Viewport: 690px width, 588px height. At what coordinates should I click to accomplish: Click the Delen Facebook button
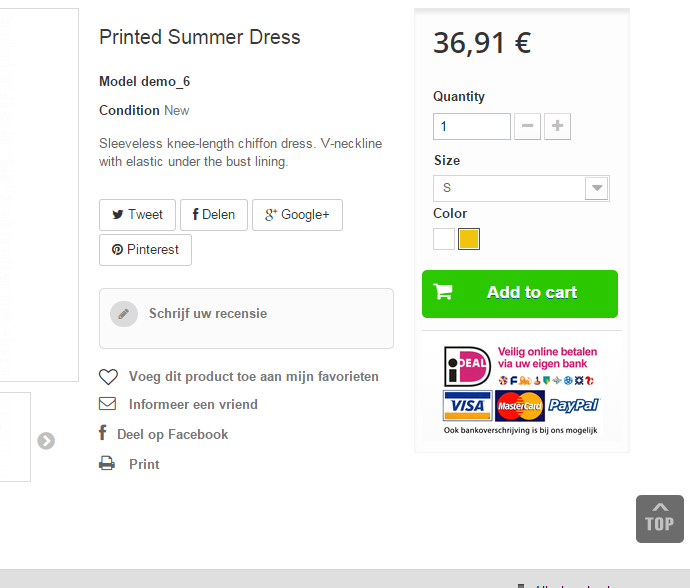tap(214, 215)
